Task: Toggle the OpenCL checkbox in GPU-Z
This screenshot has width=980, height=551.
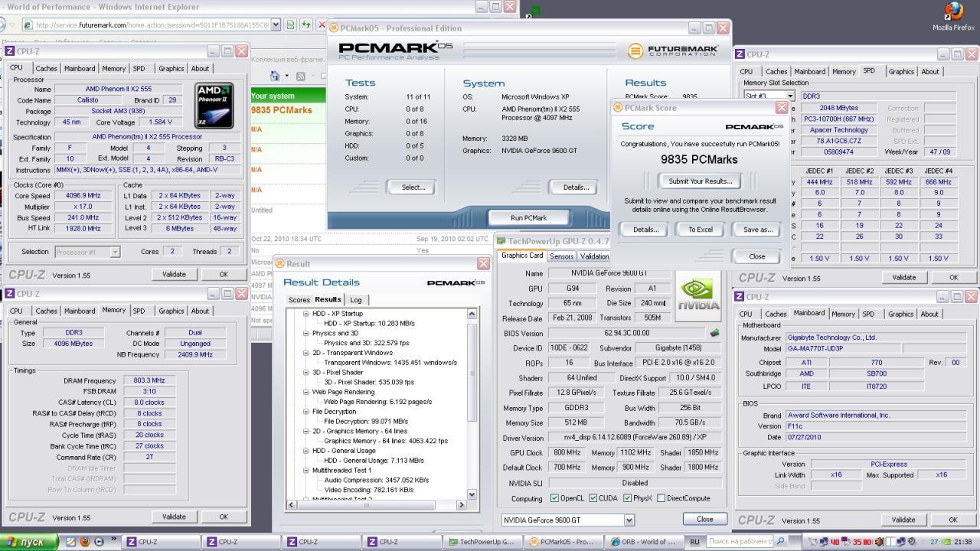Action: pos(554,498)
